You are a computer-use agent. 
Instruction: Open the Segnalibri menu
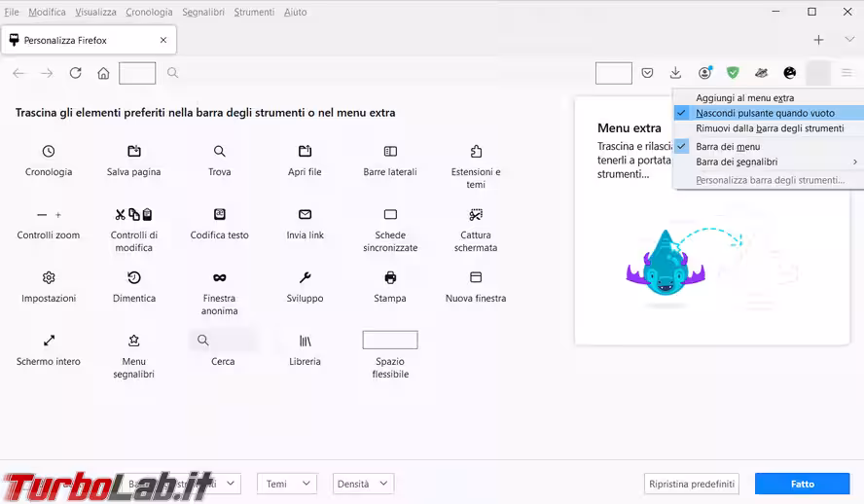tap(203, 12)
